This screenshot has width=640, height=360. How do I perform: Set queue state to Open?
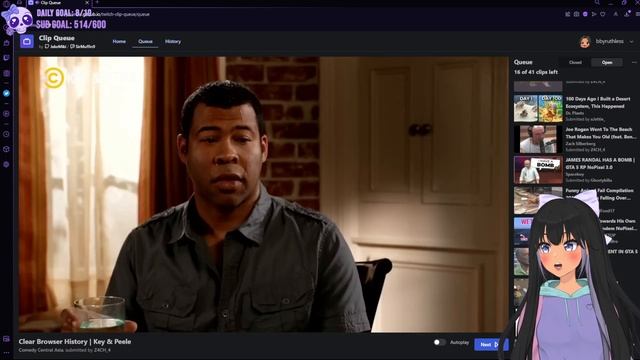pos(607,62)
